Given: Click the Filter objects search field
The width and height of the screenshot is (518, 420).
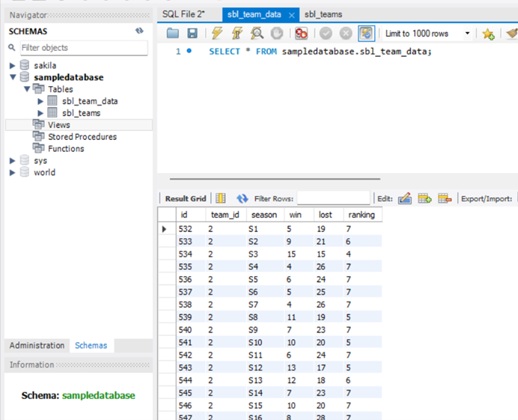Looking at the screenshot, I should pyautogui.click(x=84, y=48).
